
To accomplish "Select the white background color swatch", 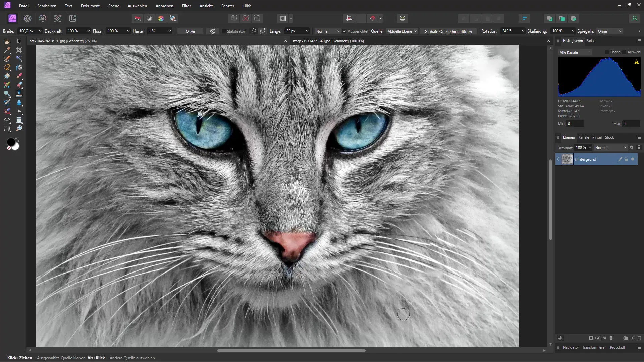I will coord(16,147).
